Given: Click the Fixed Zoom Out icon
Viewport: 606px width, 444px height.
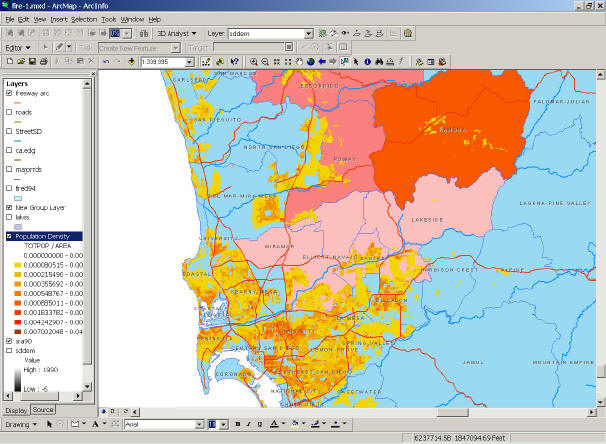Looking at the screenshot, I should (288, 62).
